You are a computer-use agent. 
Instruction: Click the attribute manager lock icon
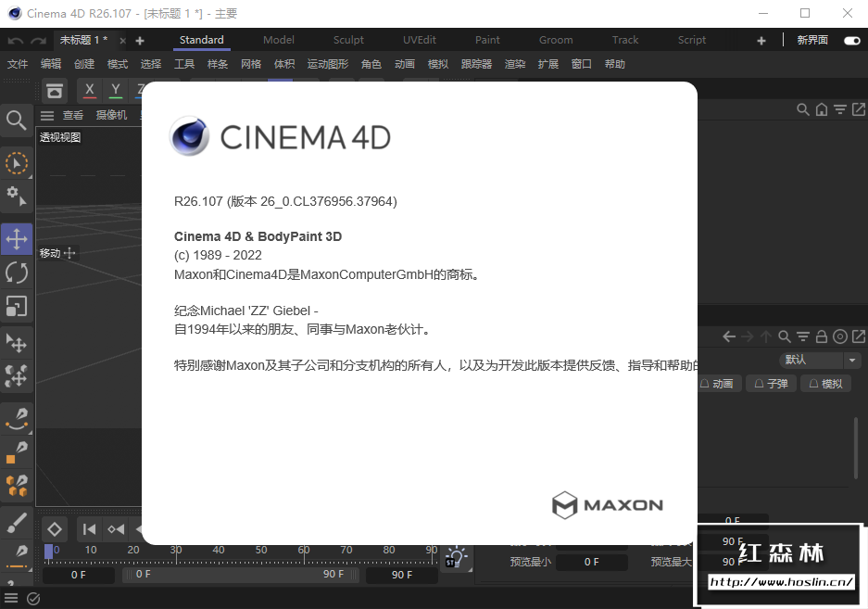822,336
